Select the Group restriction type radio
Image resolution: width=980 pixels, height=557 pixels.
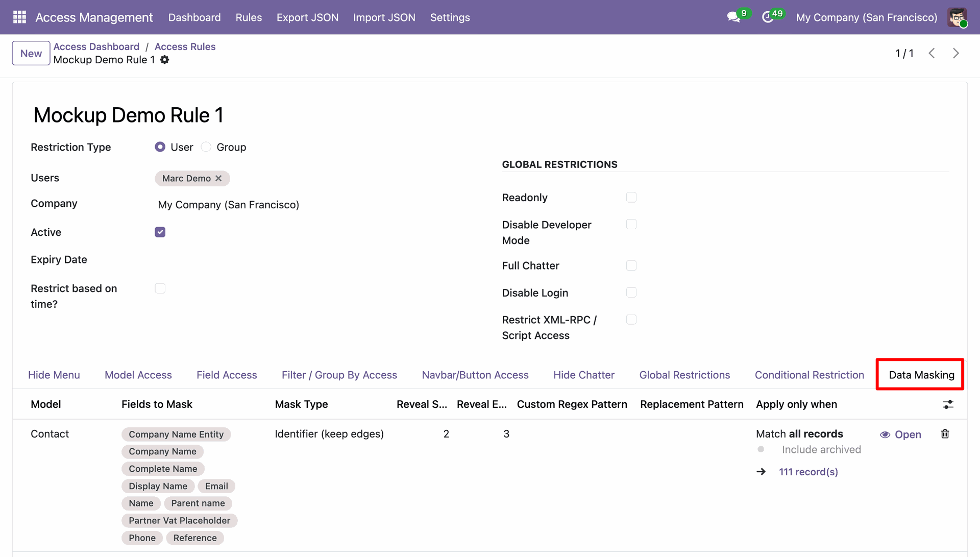coord(206,147)
